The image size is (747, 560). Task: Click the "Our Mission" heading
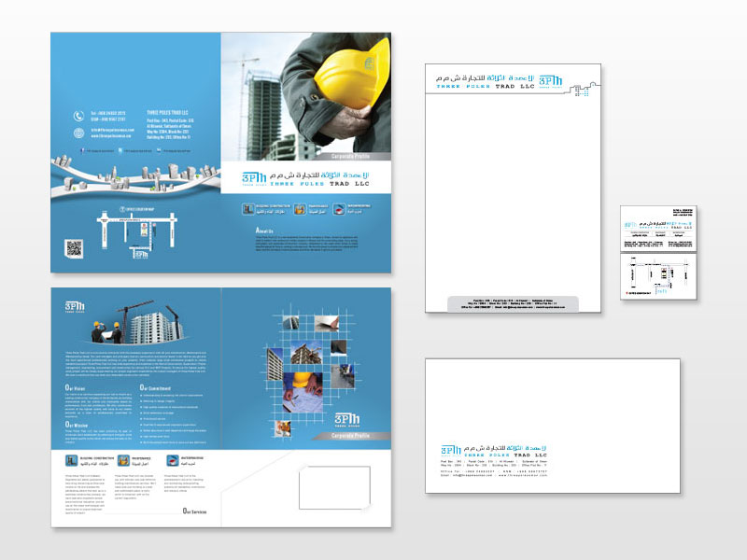pyautogui.click(x=77, y=425)
